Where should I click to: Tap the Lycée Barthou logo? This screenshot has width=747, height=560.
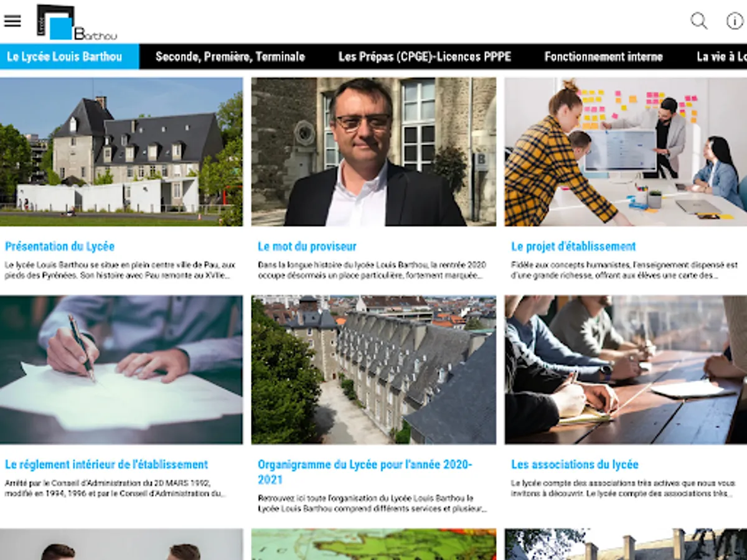pos(76,22)
